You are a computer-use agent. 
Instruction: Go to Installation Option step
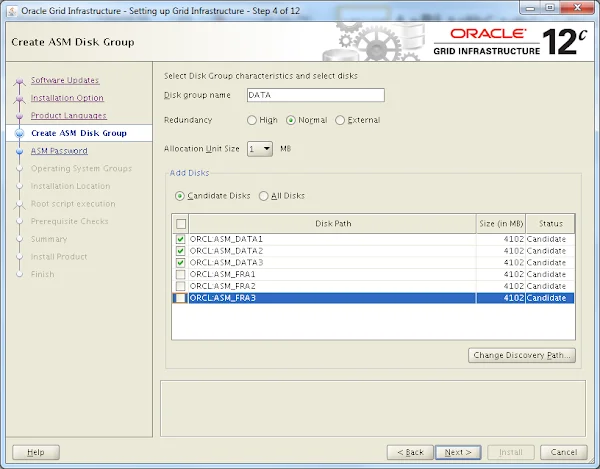(x=67, y=98)
